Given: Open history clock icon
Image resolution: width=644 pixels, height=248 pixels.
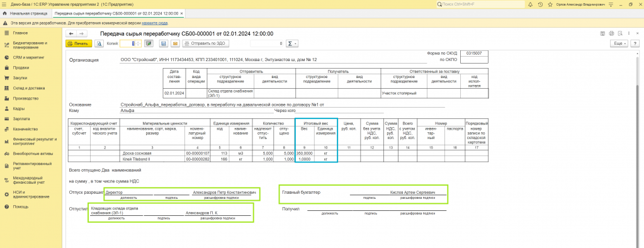Looking at the screenshot, I should pyautogui.click(x=540, y=4).
